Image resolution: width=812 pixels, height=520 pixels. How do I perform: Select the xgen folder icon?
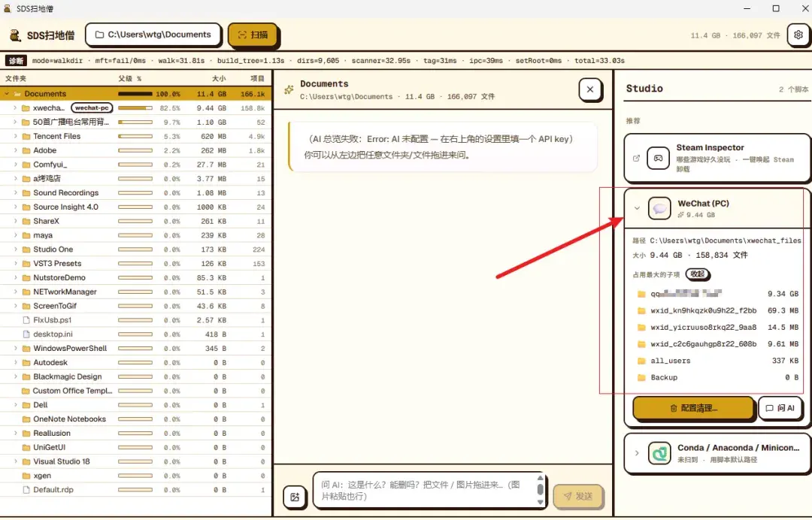coord(26,476)
